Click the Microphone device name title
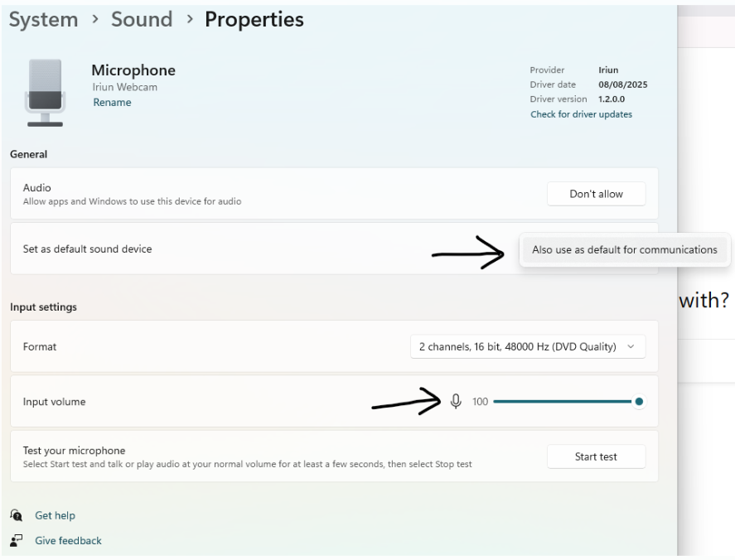This screenshot has height=560, width=735. (x=133, y=70)
